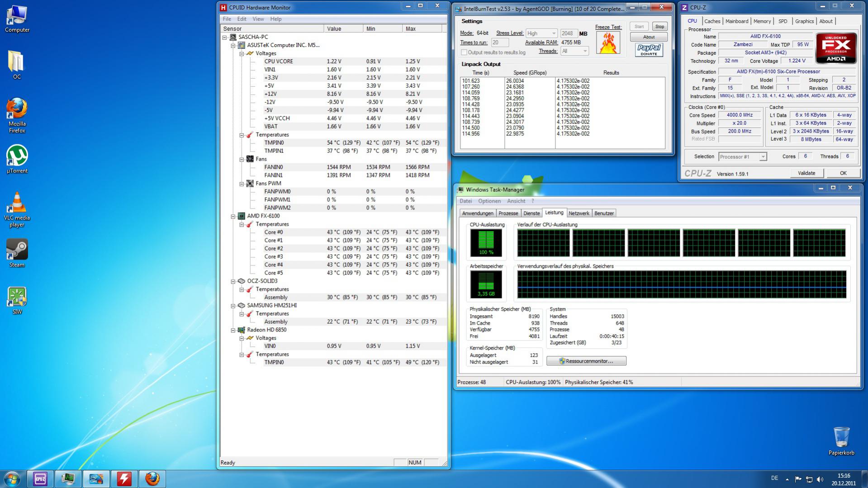Open VLC media player desktop shortcut
The height and width of the screenshot is (488, 868).
click(17, 209)
